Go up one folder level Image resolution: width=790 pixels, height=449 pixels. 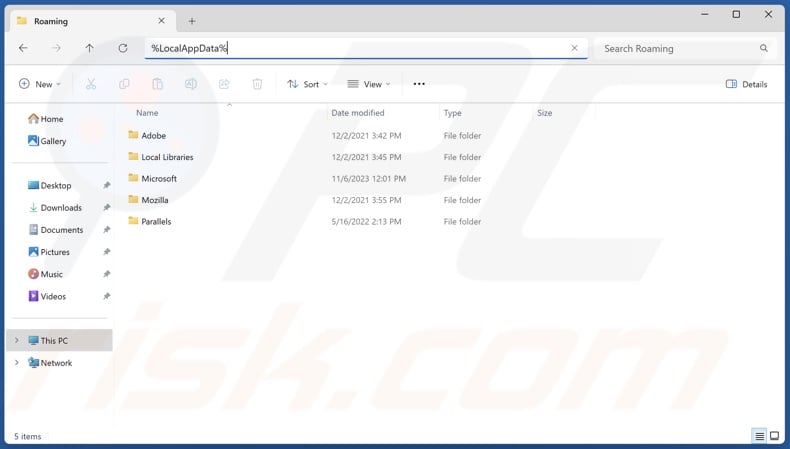(90, 48)
